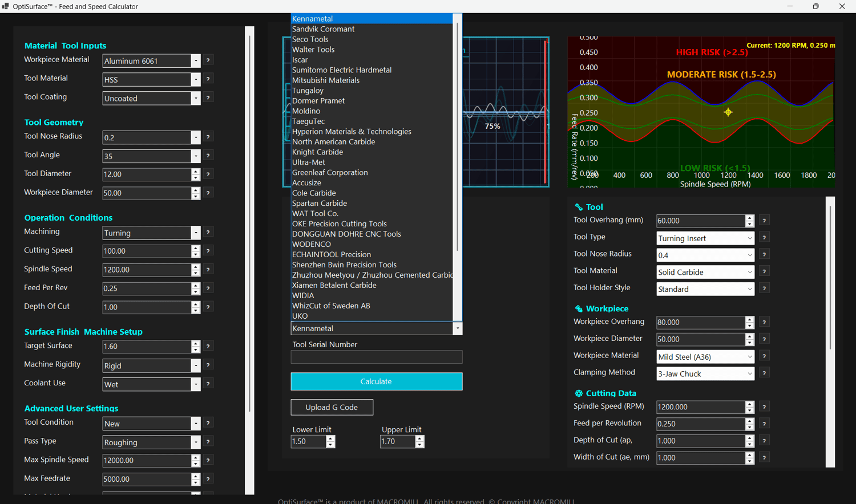Image resolution: width=856 pixels, height=504 pixels.
Task: Click the Cutting Speed input field
Action: coord(147,251)
